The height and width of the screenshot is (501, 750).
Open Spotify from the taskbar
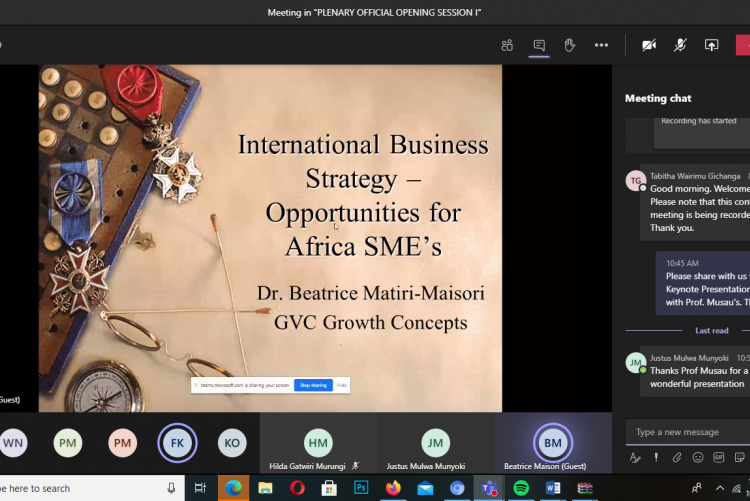[x=520, y=488]
